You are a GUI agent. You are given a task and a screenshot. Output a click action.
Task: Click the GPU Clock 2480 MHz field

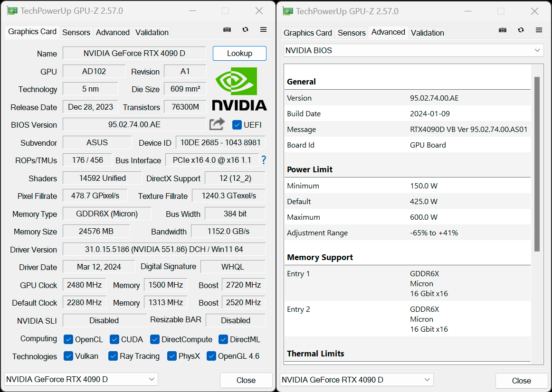click(85, 285)
